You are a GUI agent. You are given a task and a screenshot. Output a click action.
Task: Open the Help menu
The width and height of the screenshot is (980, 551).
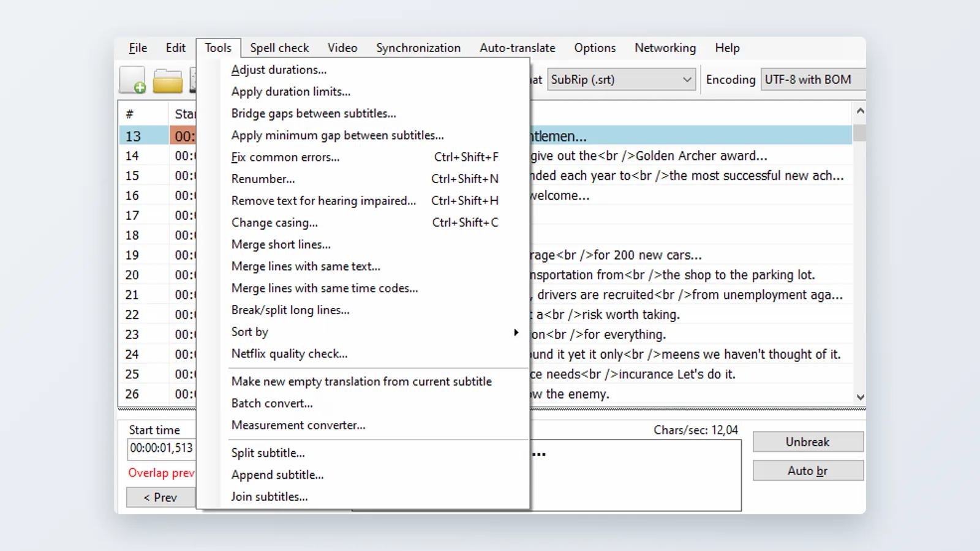(x=727, y=48)
